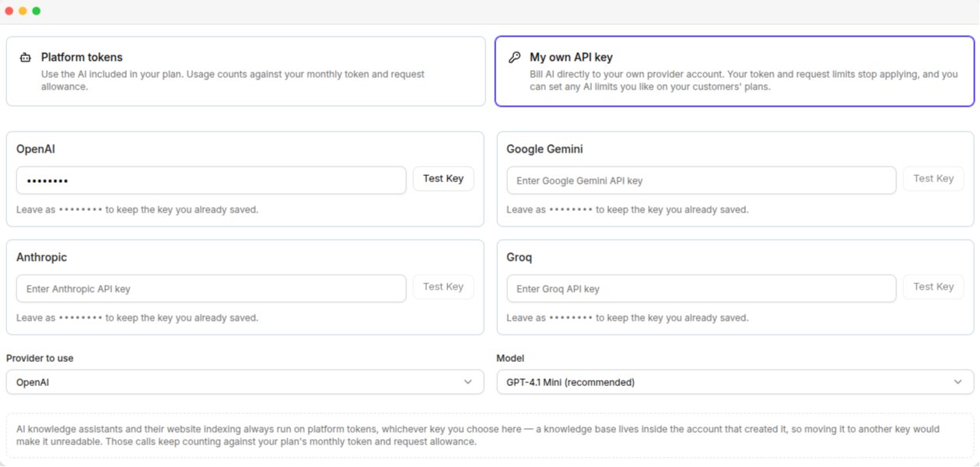Test the OpenAI key

tap(443, 179)
